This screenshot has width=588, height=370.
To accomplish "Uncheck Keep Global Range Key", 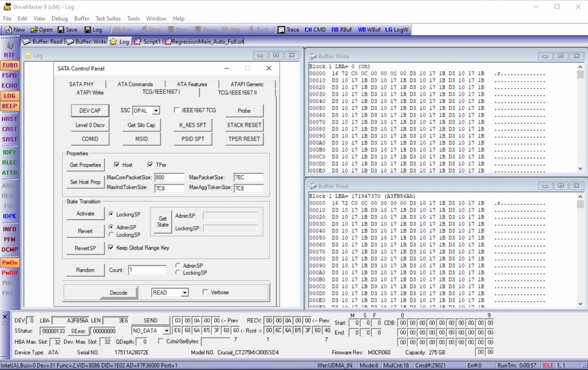I will [x=111, y=248].
